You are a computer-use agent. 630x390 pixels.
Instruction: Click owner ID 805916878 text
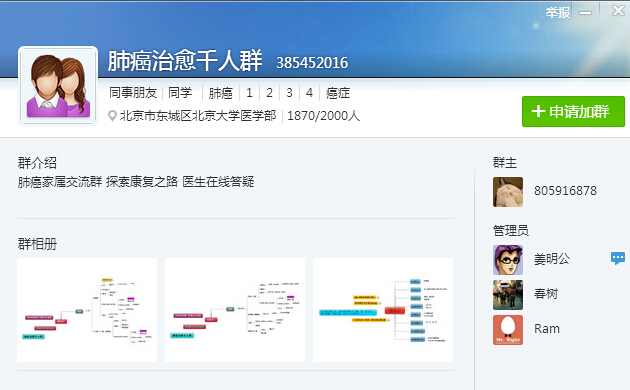565,191
